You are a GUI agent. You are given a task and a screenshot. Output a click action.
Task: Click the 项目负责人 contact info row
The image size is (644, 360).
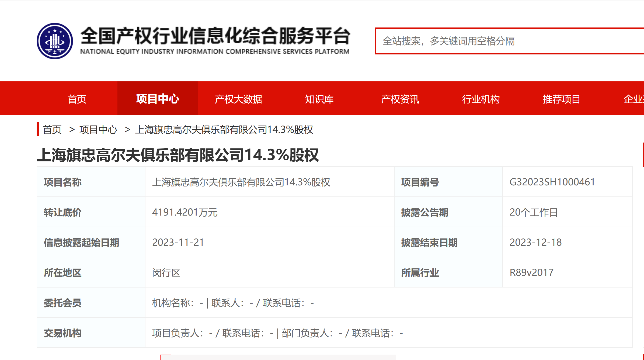point(389,333)
